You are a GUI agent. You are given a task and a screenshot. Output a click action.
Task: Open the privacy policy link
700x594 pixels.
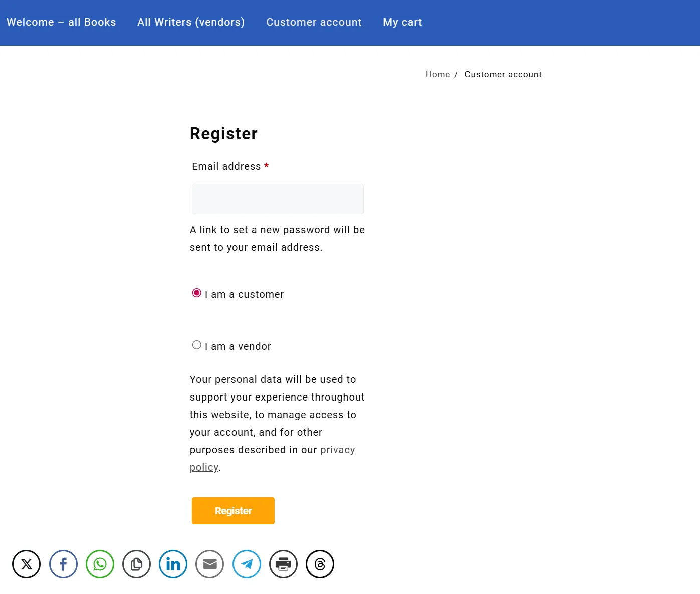(x=337, y=450)
